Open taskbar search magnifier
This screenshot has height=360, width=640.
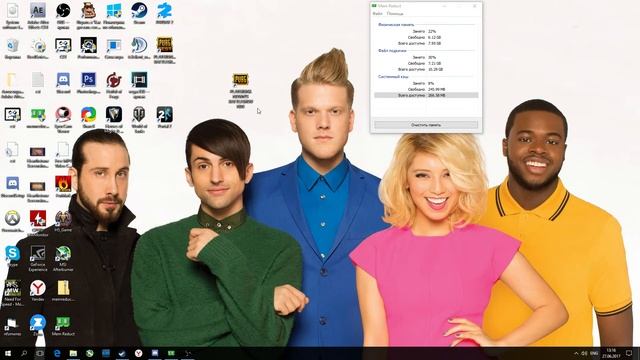click(x=24, y=353)
